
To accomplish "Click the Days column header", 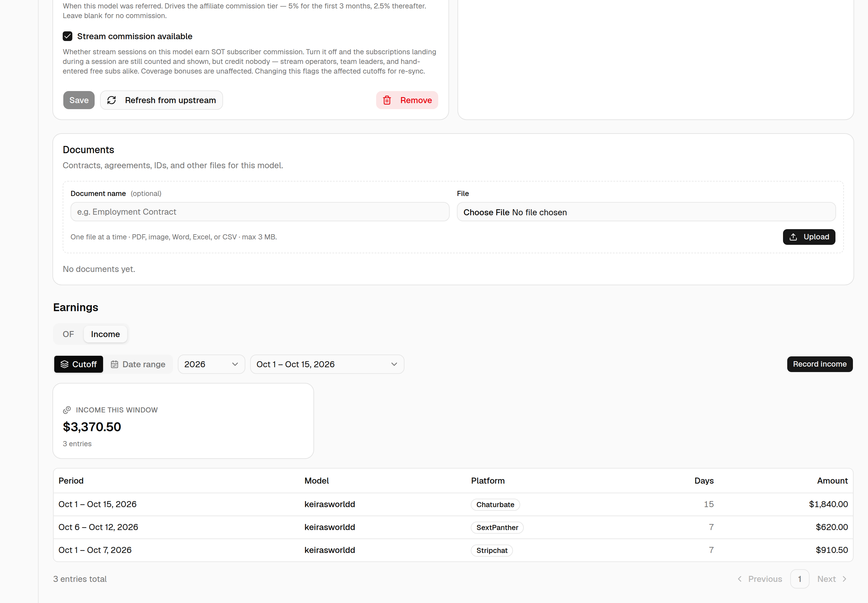I will [x=704, y=481].
